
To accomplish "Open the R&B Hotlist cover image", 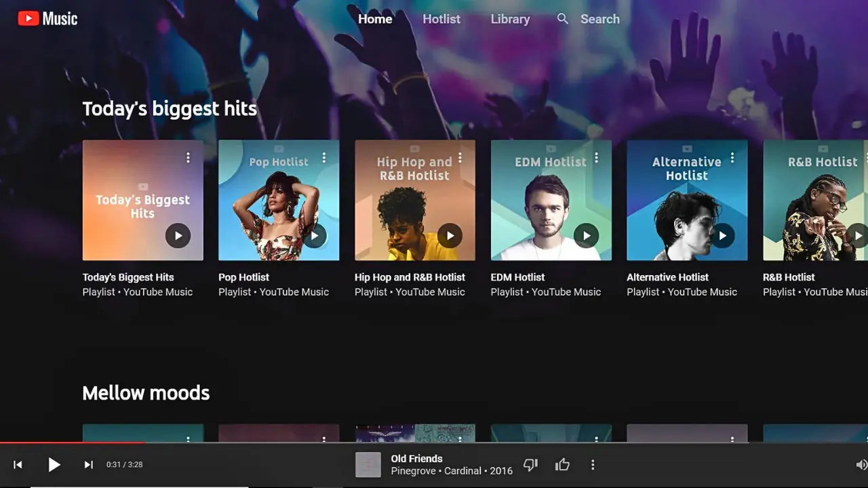I will pos(816,200).
